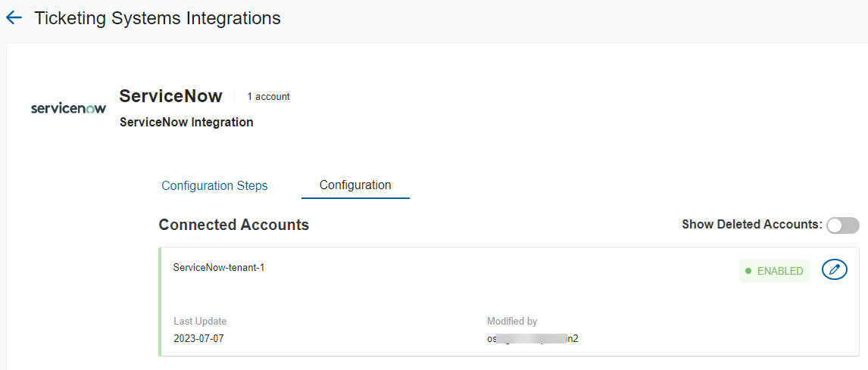This screenshot has height=370, width=868.
Task: Click the date 2023-07-07
Action: coord(198,338)
